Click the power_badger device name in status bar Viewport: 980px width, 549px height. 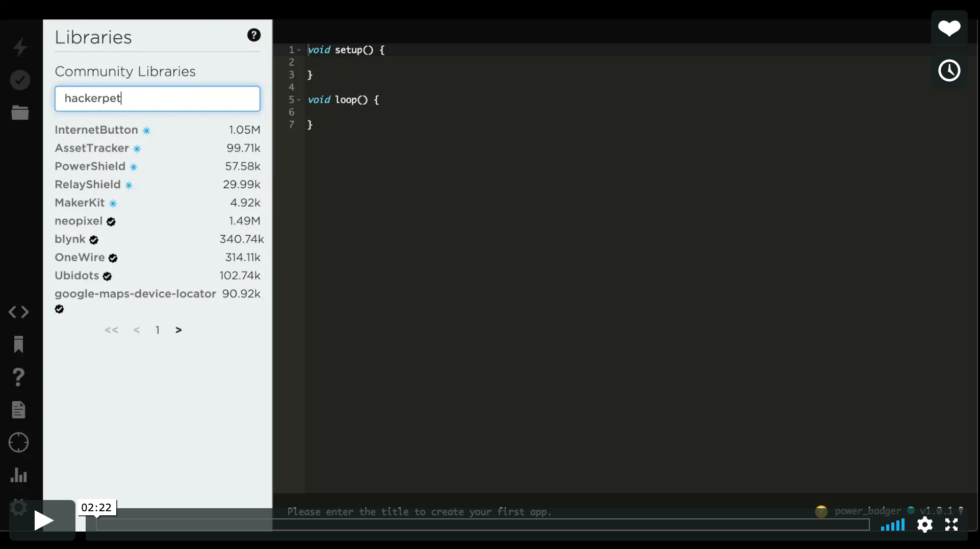click(868, 511)
